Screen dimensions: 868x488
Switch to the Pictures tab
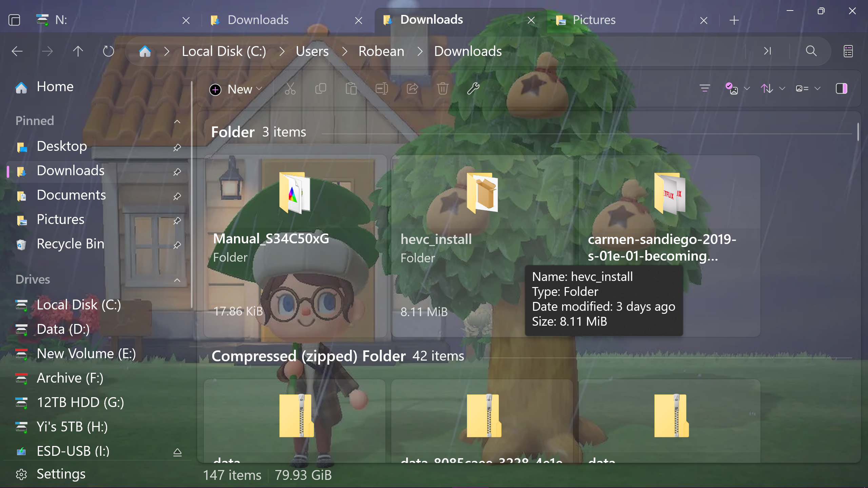click(x=633, y=20)
